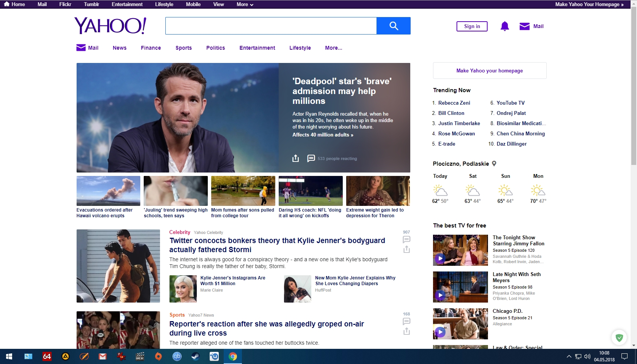
Task: Open comments on the Kylie Jenner bodyguard article
Action: (x=406, y=239)
